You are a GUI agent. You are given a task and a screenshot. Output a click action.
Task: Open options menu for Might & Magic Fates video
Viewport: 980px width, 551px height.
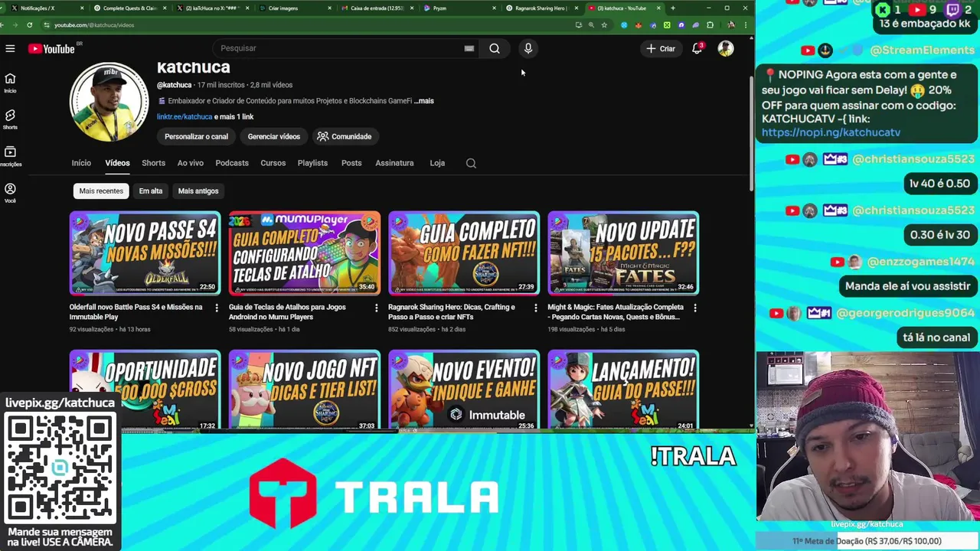(x=694, y=308)
